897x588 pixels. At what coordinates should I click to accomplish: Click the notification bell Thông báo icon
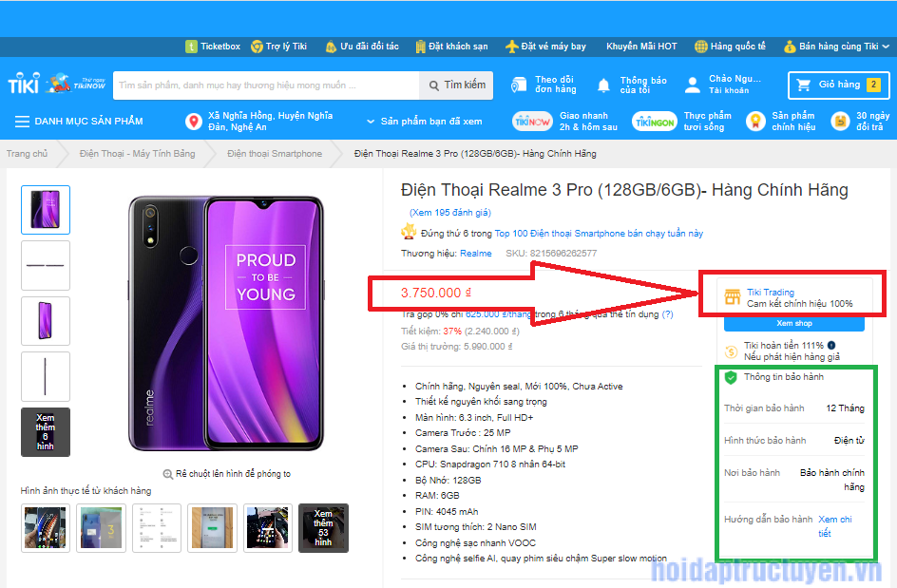coord(603,85)
